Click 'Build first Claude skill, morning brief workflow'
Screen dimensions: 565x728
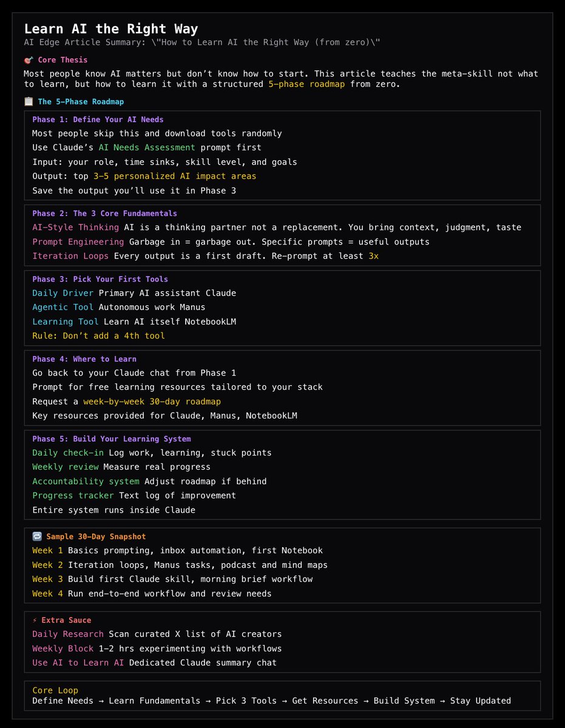pos(190,579)
